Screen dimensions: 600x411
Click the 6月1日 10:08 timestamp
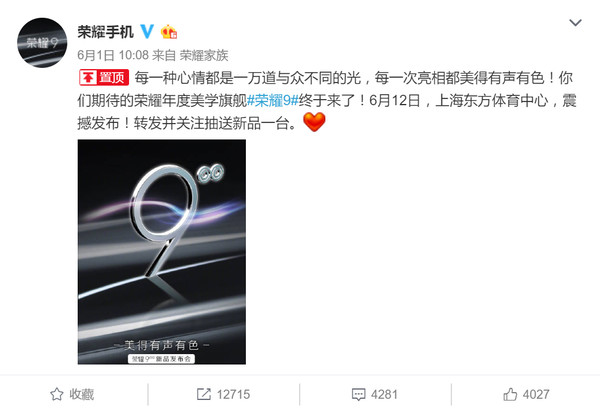pos(113,55)
